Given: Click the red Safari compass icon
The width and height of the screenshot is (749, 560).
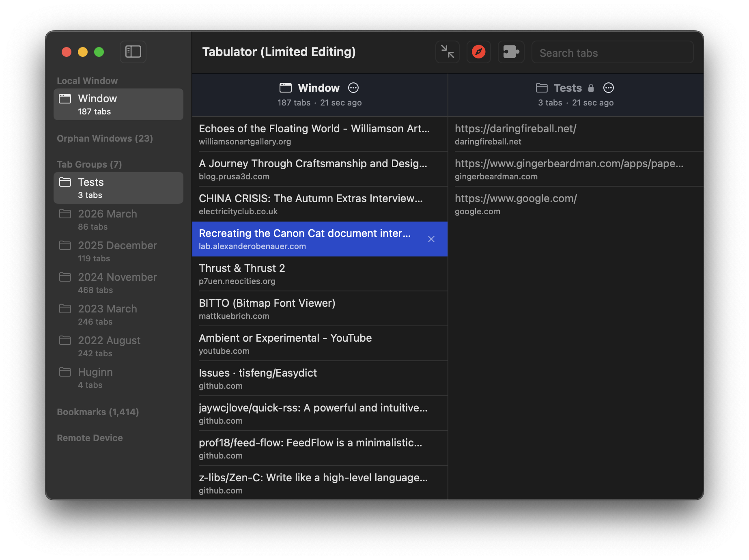Looking at the screenshot, I should 479,52.
